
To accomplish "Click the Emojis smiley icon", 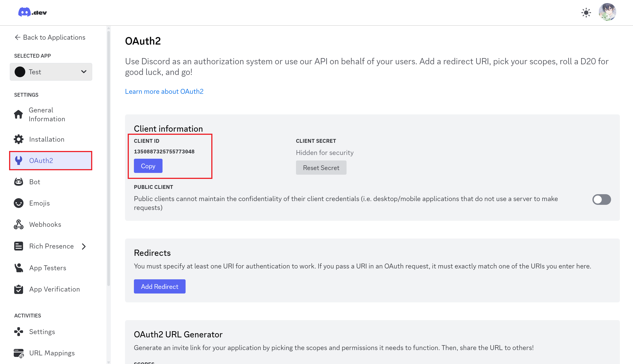I will point(18,203).
